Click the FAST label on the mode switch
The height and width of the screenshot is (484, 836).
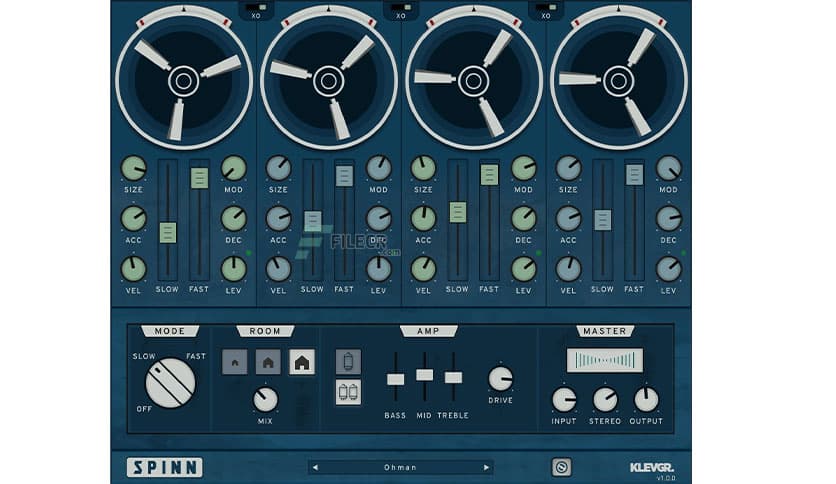196,356
